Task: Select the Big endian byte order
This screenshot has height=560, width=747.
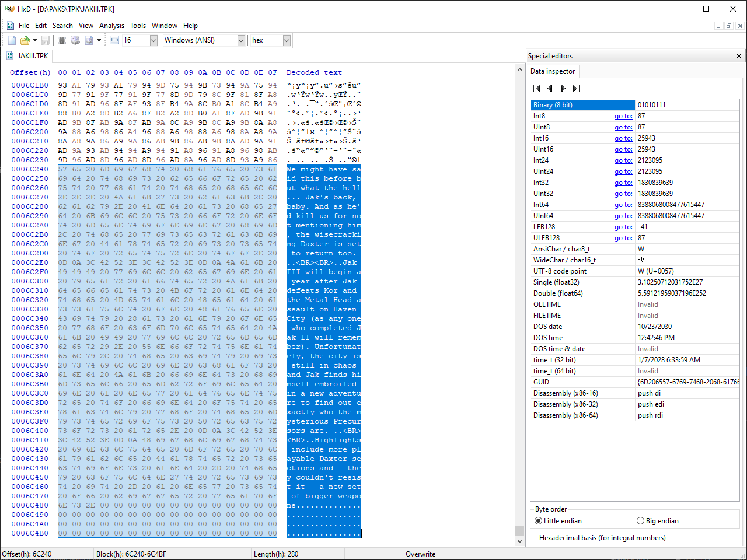Action: (x=641, y=521)
